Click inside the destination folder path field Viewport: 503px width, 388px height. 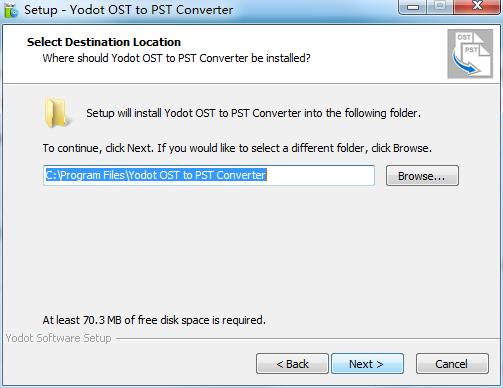pos(209,175)
